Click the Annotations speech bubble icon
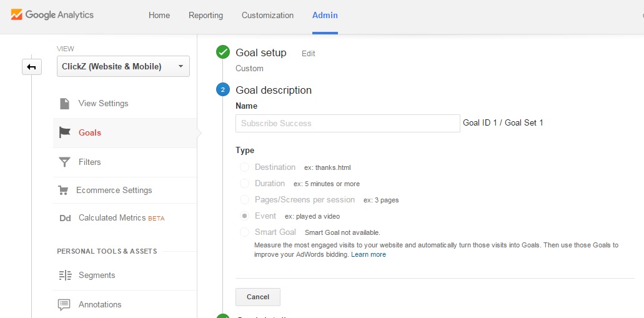This screenshot has width=644, height=318. (x=64, y=305)
